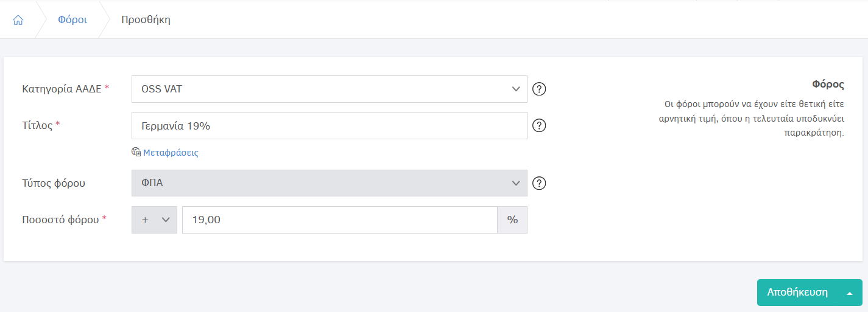Expand the Τύπος φόρου dropdown showing ΦΠΑ

pos(329,183)
